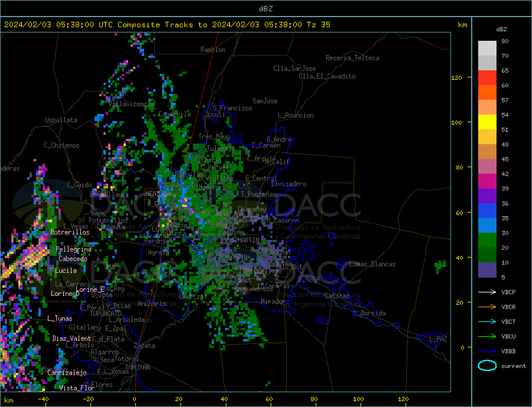
Task: Click the 'Mirador' place label
Action: tap(273, 301)
